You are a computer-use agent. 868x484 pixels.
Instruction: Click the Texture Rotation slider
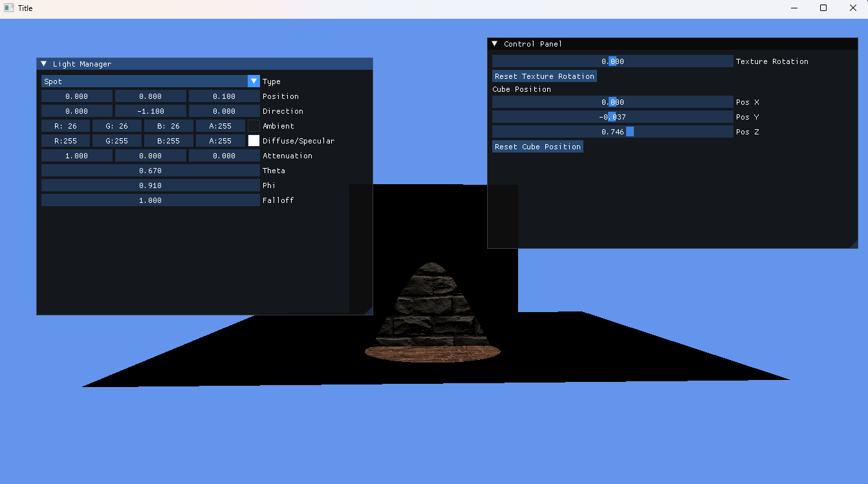[613, 61]
